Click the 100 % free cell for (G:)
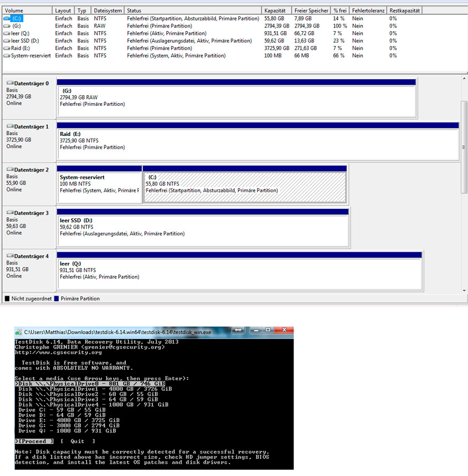This screenshot has width=468, height=476. tap(340, 26)
